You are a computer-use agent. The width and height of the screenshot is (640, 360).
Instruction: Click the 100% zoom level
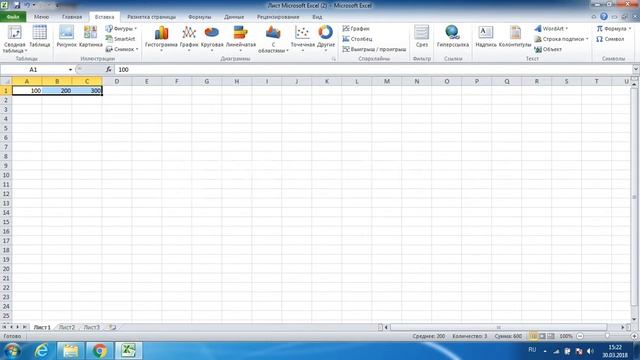pyautogui.click(x=566, y=336)
